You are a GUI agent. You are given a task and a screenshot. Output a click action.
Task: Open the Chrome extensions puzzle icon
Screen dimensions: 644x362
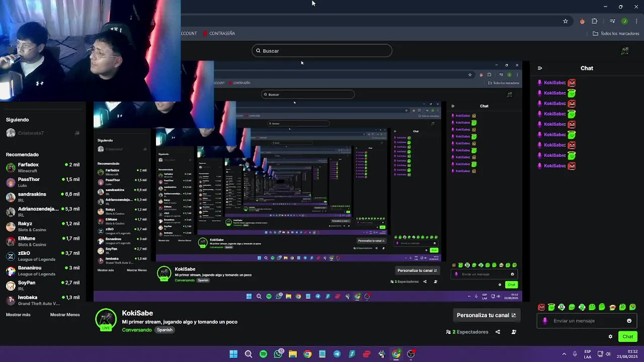tap(595, 21)
